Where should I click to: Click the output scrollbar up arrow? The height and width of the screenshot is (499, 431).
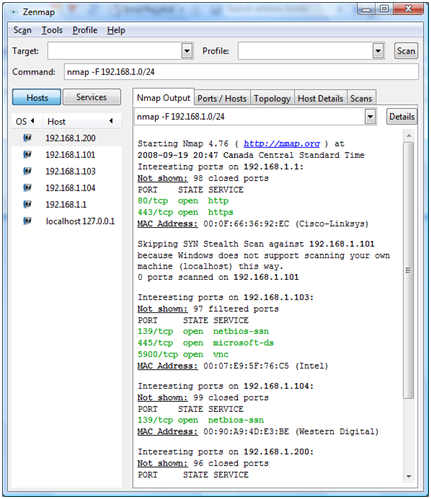[x=408, y=136]
